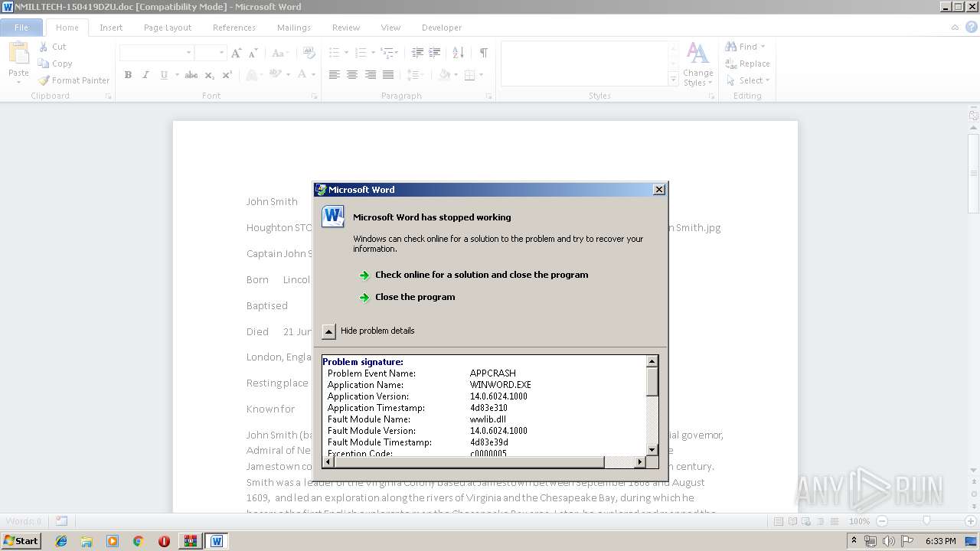Click Numbering list icon
Screen dimensions: 980x551
coord(360,53)
